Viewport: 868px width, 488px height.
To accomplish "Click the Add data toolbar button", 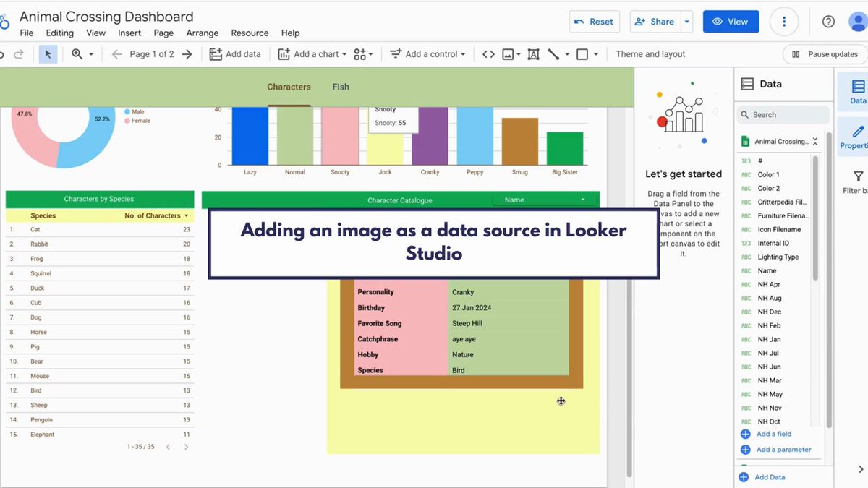I will (235, 54).
